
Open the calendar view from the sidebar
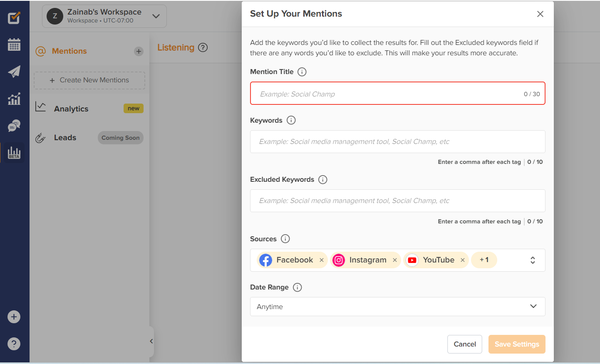coord(14,45)
